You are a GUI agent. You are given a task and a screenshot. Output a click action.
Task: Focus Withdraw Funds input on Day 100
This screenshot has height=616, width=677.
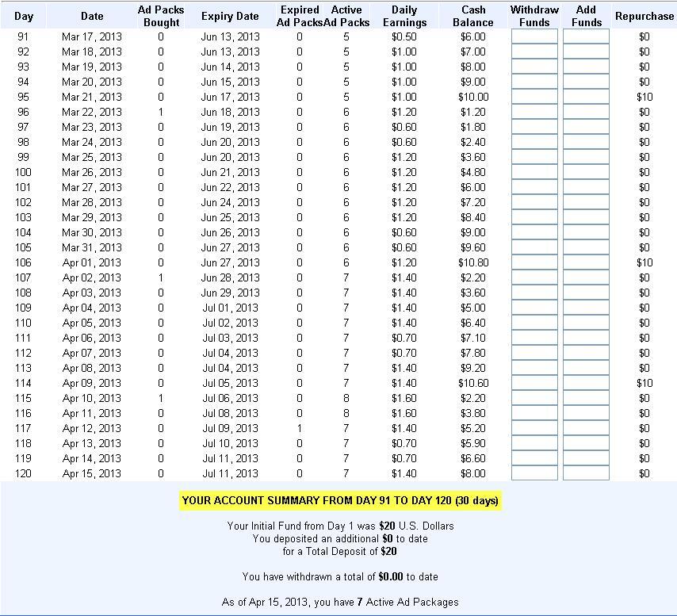pos(534,172)
